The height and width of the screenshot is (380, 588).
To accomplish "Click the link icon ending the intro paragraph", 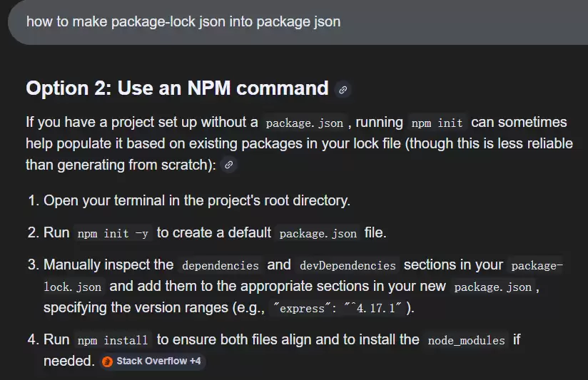I will click(228, 165).
